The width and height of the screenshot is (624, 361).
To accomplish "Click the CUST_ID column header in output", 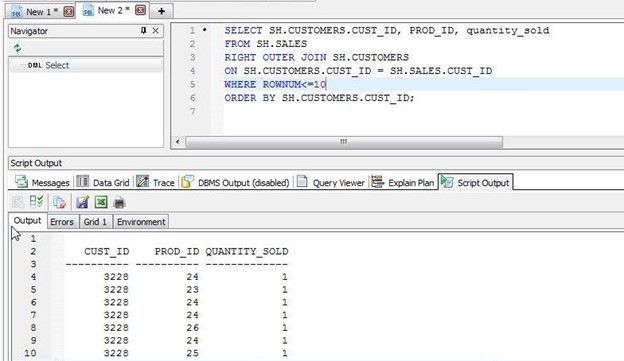I will coord(106,252).
